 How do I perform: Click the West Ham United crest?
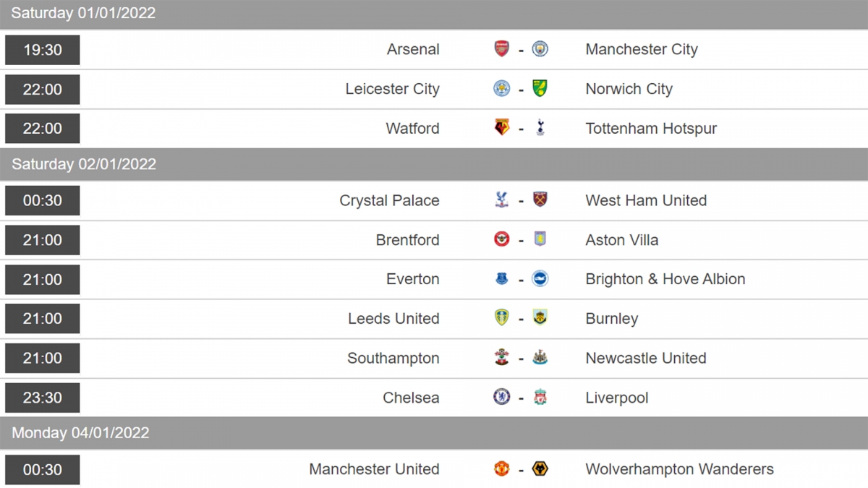540,200
